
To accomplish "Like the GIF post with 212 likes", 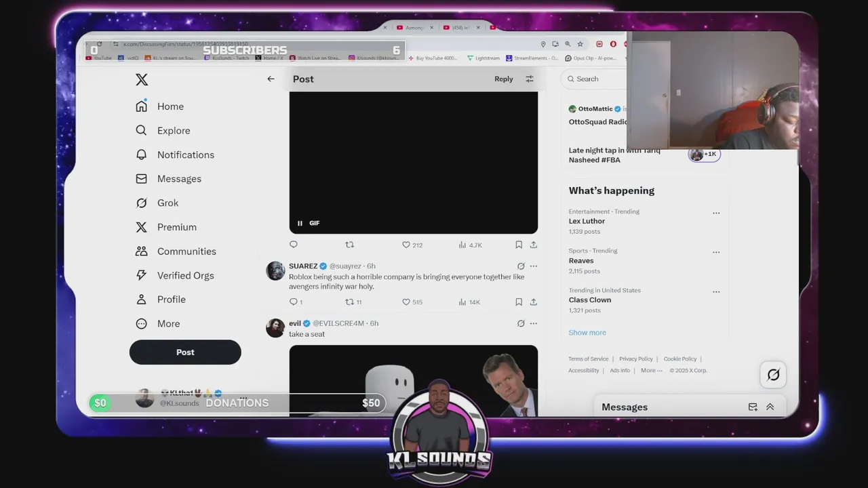I will point(412,245).
